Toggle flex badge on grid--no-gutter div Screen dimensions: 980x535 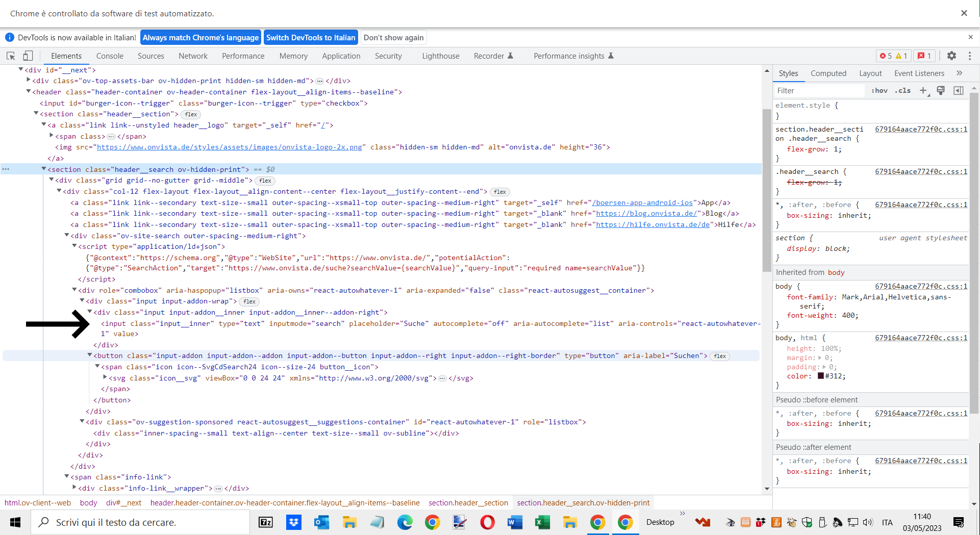click(x=265, y=181)
